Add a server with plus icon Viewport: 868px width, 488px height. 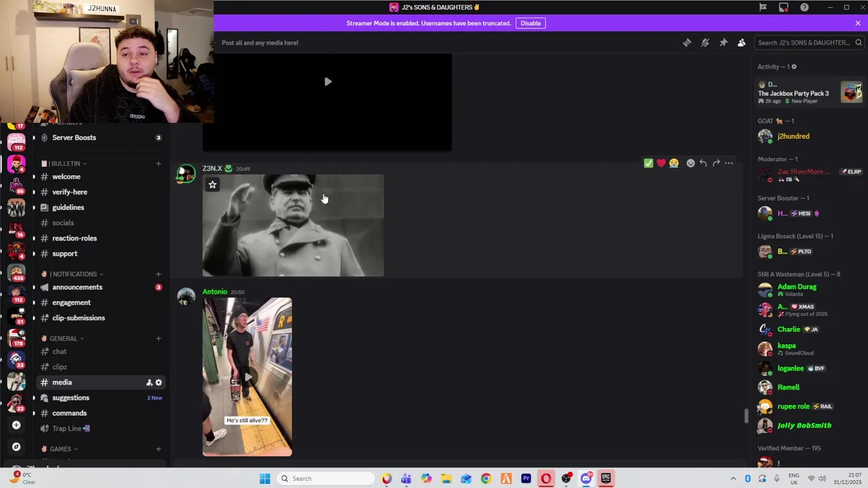pos(16,425)
